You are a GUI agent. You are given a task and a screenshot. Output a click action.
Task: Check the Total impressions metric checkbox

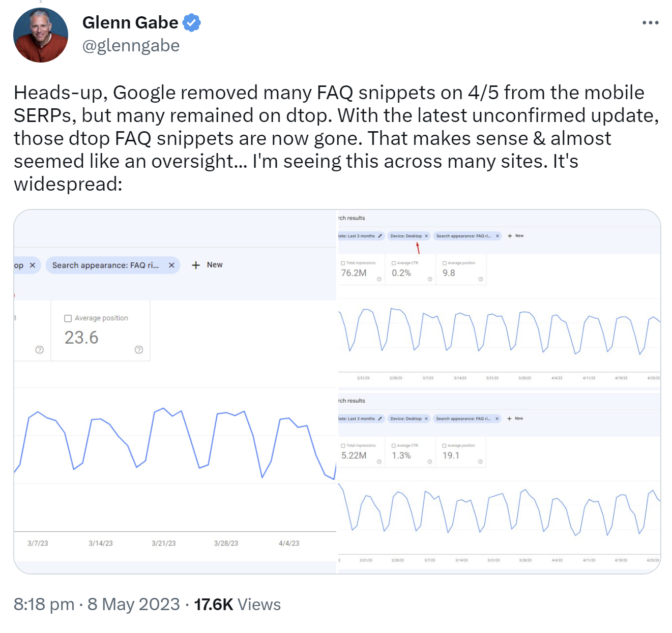(343, 263)
